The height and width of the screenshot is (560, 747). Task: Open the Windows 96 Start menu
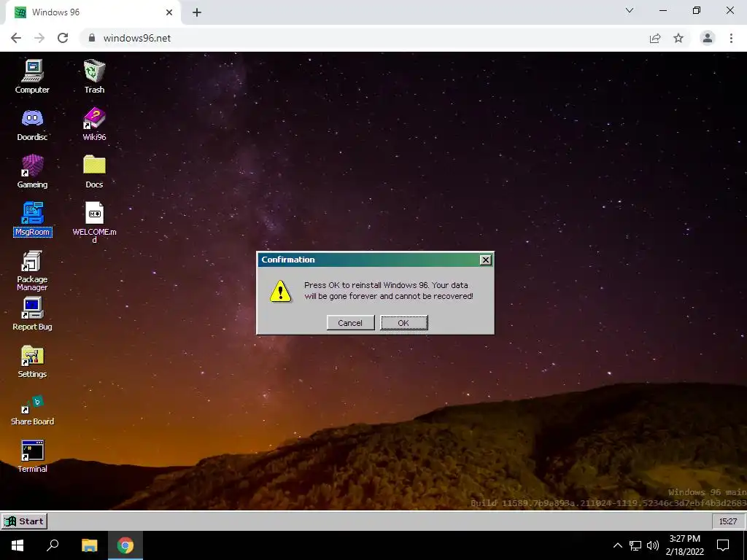(24, 521)
